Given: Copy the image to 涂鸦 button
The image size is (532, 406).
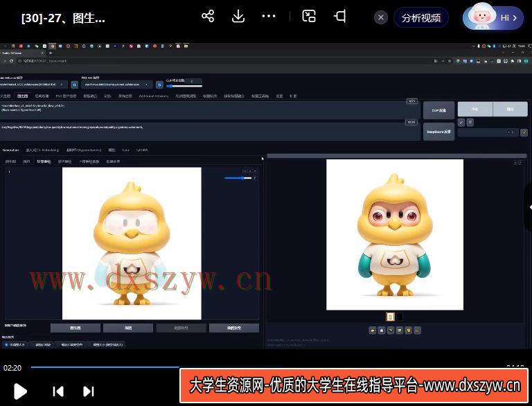Looking at the screenshot, I should click(x=128, y=328).
